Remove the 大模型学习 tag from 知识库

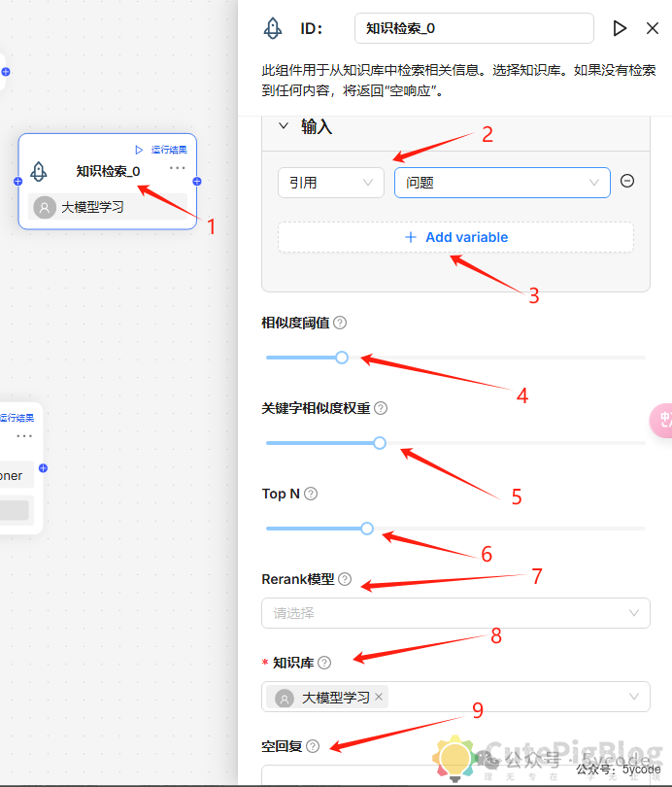379,697
